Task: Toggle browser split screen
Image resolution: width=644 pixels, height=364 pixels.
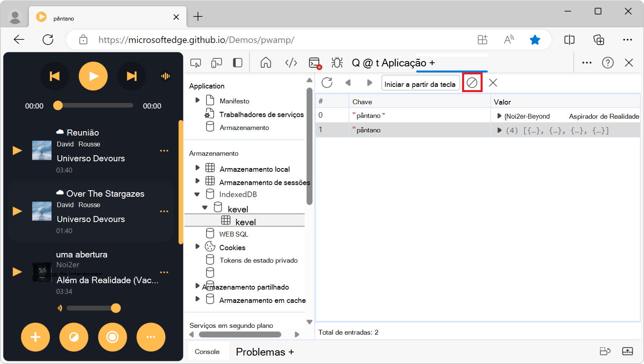Action: click(569, 39)
